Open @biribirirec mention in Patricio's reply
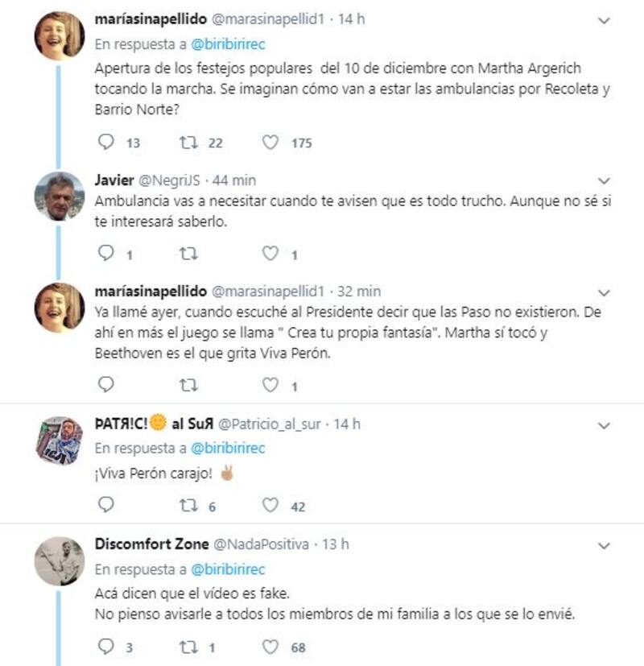The height and width of the screenshot is (666, 644). (x=228, y=448)
